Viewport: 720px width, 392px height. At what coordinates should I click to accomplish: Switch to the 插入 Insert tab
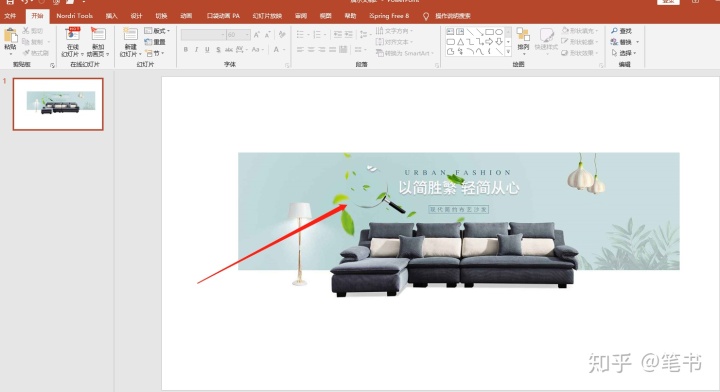[x=112, y=16]
